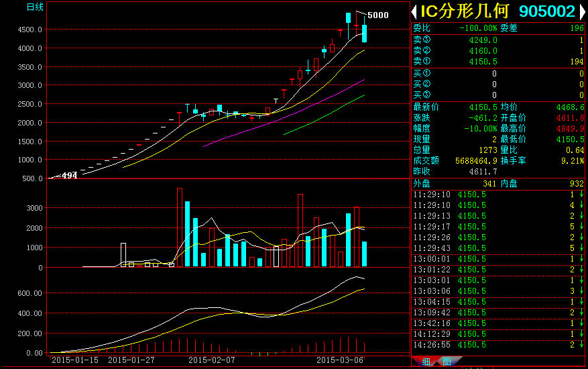Select the stock code 905002
This screenshot has width=588, height=369.
coord(546,11)
